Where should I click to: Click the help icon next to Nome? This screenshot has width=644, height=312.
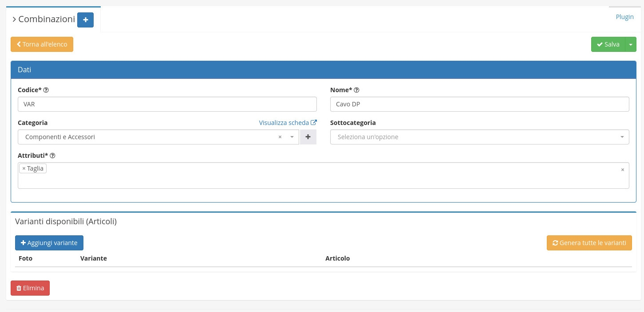tap(356, 90)
